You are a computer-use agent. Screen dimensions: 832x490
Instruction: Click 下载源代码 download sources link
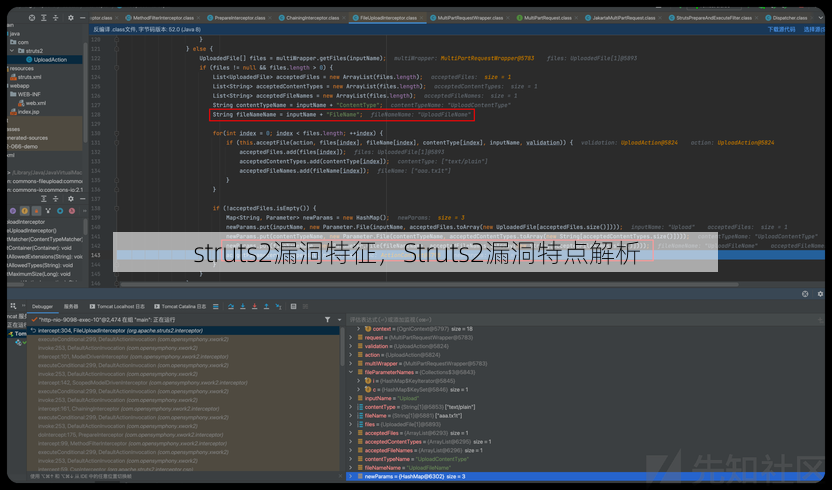point(781,29)
